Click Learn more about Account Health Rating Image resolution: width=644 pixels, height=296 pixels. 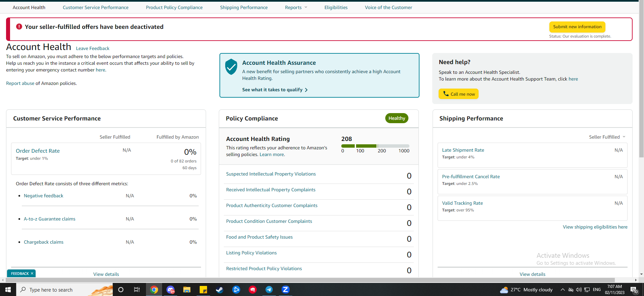[272, 154]
